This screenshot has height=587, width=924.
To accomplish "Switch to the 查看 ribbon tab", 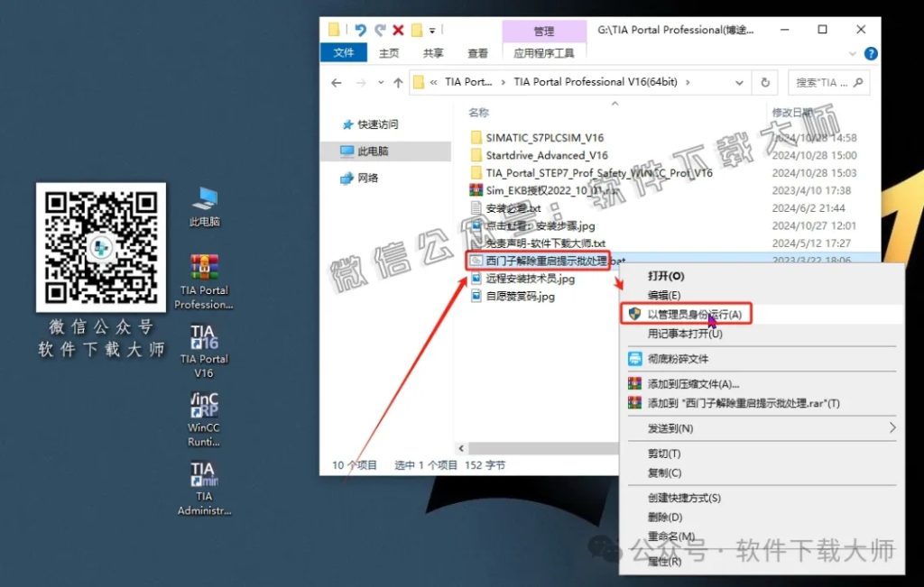I will [x=477, y=52].
